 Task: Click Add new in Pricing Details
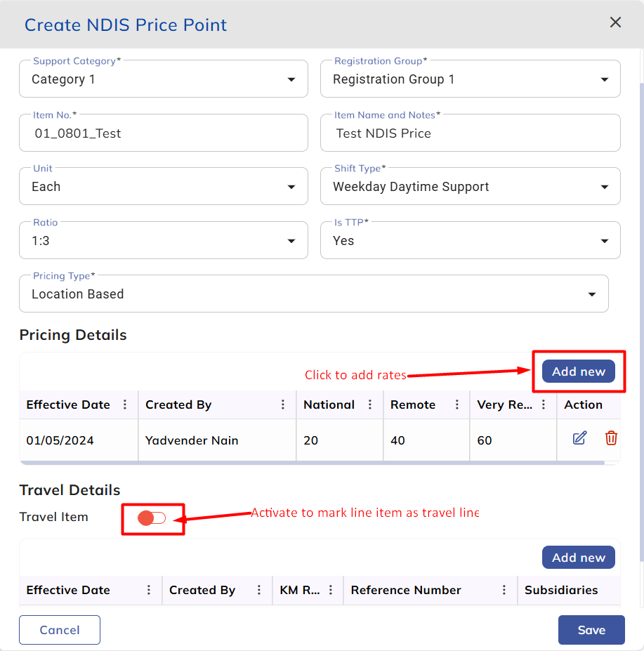point(578,371)
